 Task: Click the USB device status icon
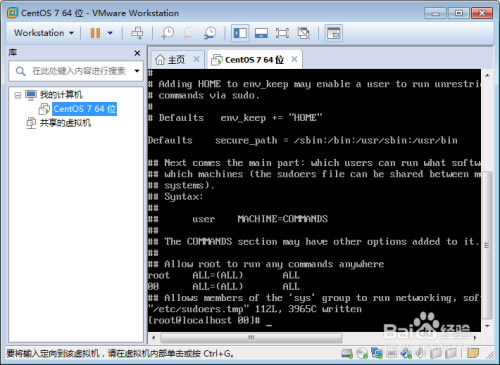tap(406, 353)
